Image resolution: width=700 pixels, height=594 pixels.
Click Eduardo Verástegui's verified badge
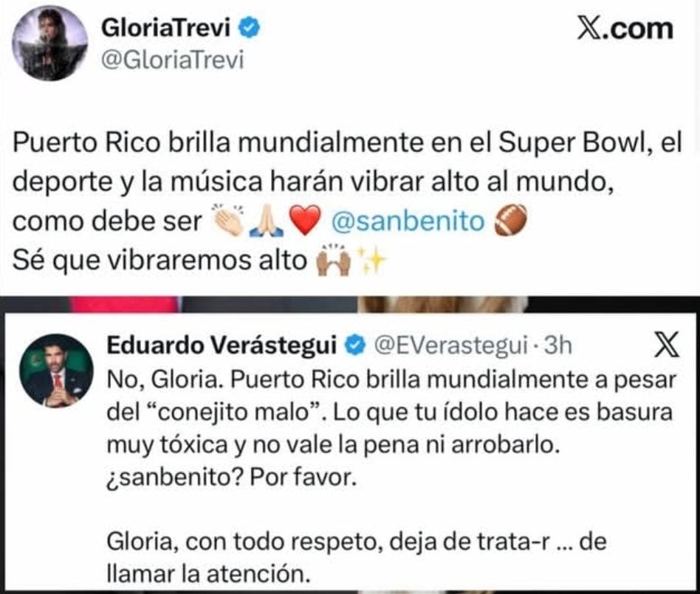tap(355, 345)
